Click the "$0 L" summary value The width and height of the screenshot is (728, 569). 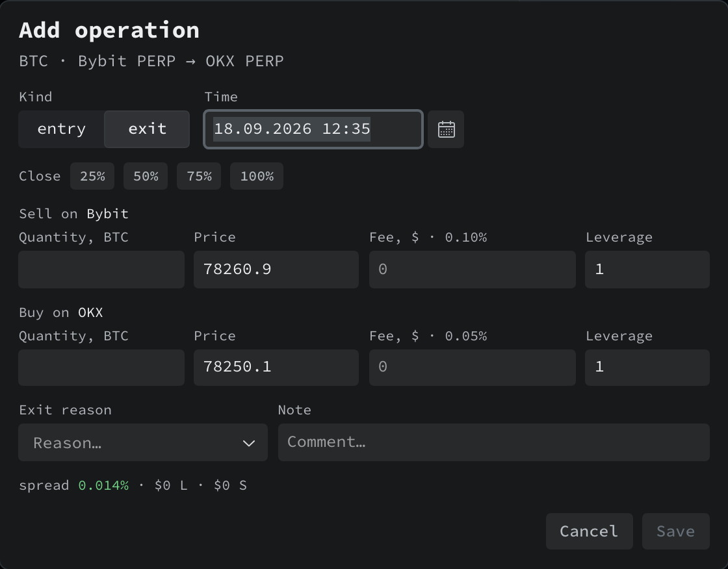(x=171, y=485)
